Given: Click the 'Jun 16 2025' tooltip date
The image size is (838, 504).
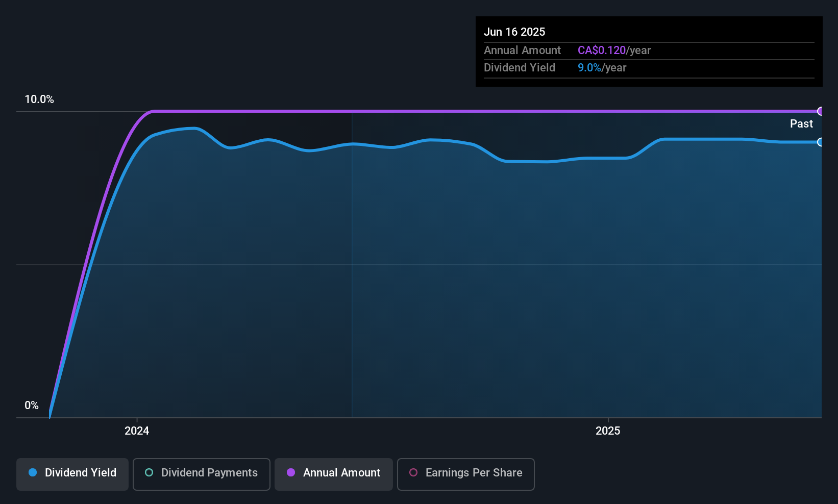Looking at the screenshot, I should (514, 32).
